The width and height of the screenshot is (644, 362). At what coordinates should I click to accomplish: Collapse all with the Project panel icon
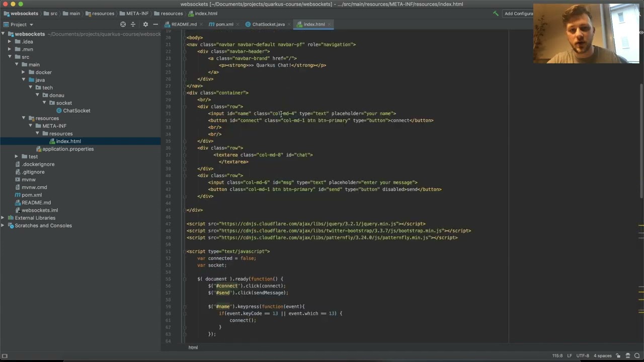coord(133,24)
